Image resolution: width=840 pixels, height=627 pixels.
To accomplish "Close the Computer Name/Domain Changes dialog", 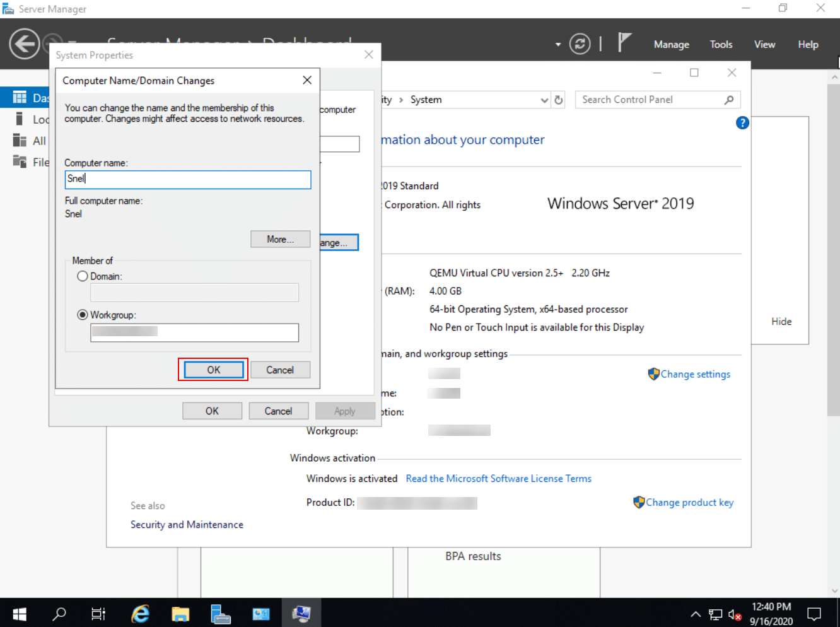I will [307, 80].
